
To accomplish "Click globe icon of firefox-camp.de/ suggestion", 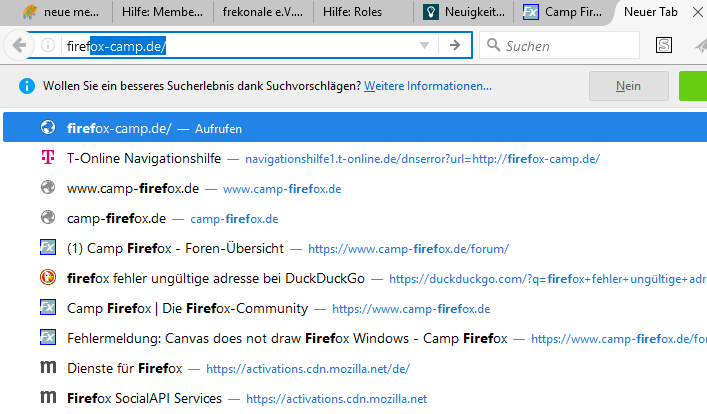I will click(x=48, y=128).
